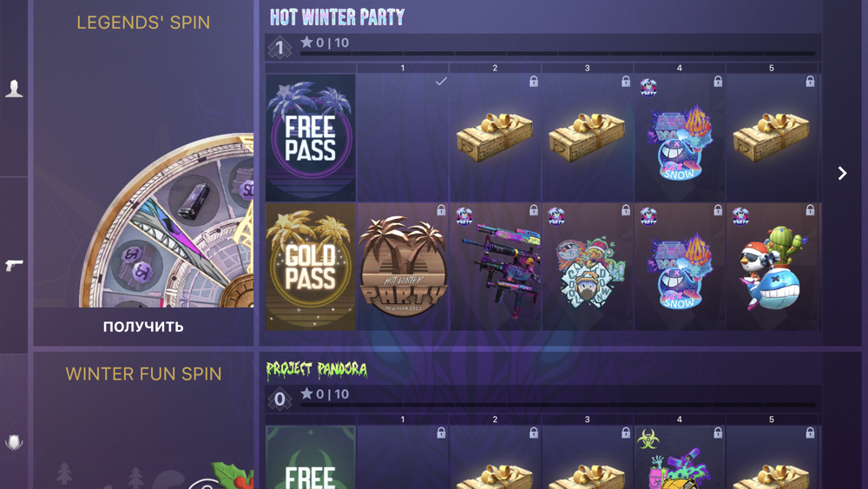Click the Hot Winter Party palm tree badge reward
This screenshot has width=868, height=489.
point(403,267)
